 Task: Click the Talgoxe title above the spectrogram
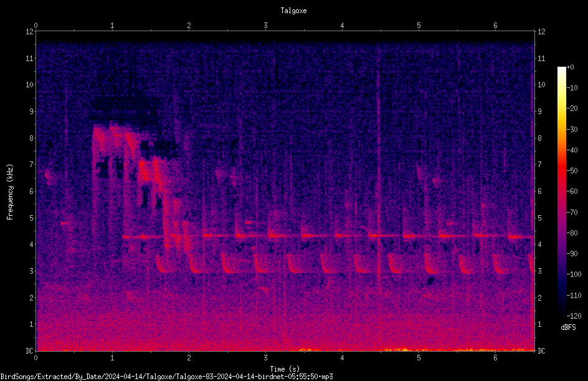293,11
